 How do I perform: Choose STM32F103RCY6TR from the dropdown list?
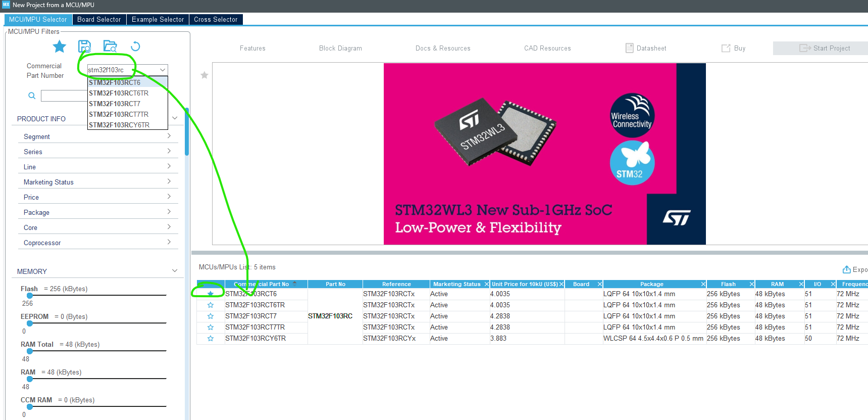(x=128, y=125)
